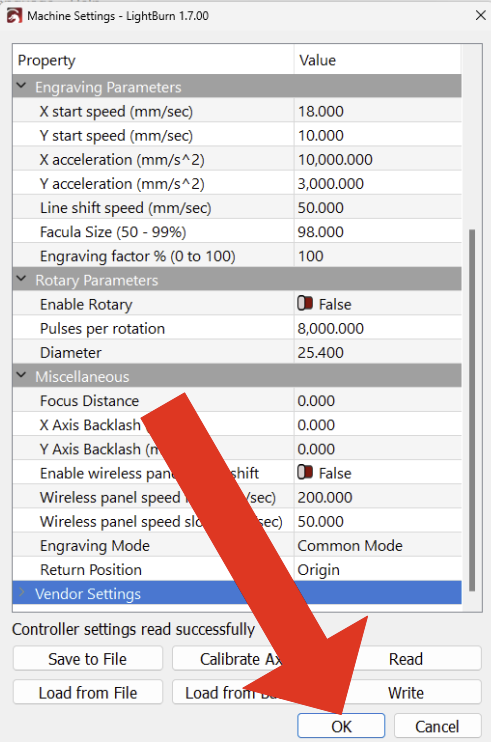Image resolution: width=491 pixels, height=742 pixels.
Task: Click the Write button
Action: 406,692
